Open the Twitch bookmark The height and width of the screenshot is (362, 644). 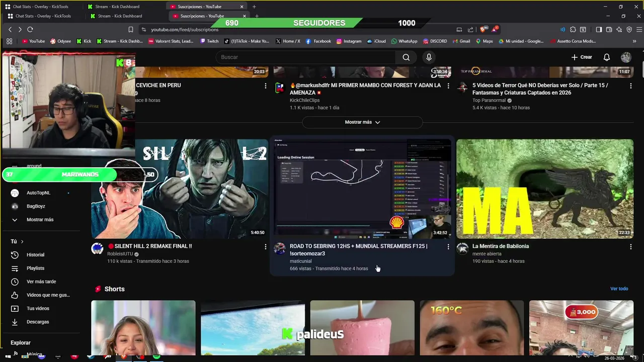pos(209,41)
